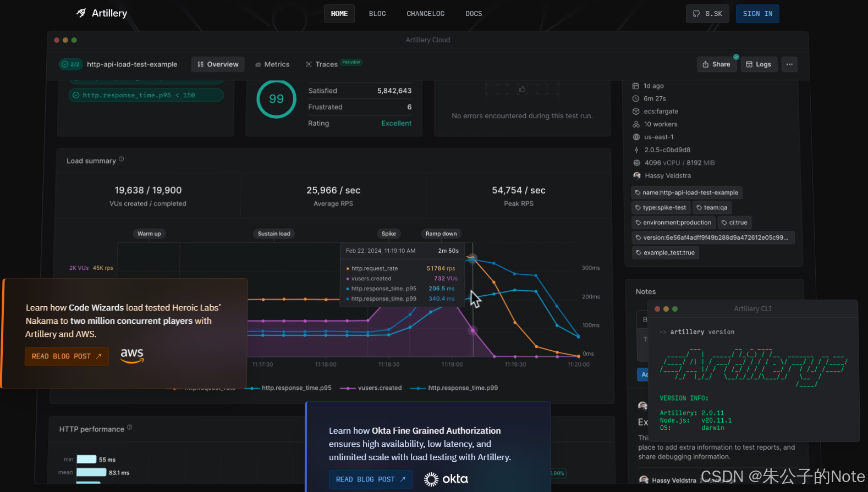Click the calendar icon next to 1d ago
868x492 pixels.
pos(635,86)
